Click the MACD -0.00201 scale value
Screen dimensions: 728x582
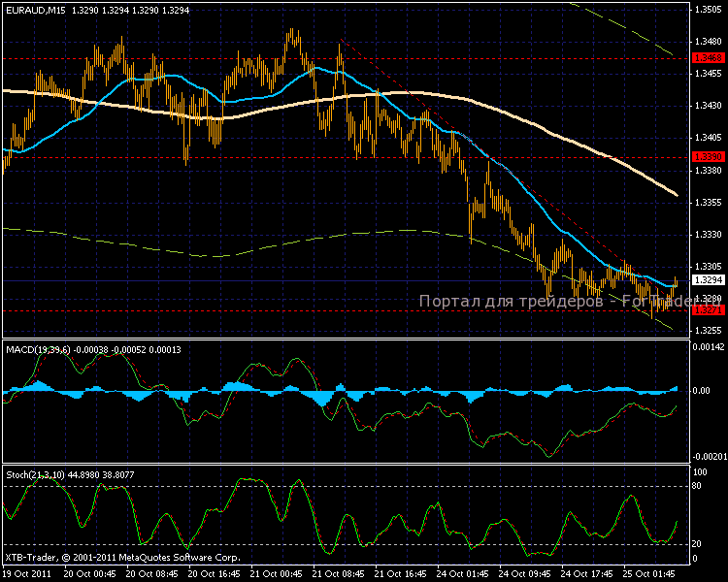[707, 457]
